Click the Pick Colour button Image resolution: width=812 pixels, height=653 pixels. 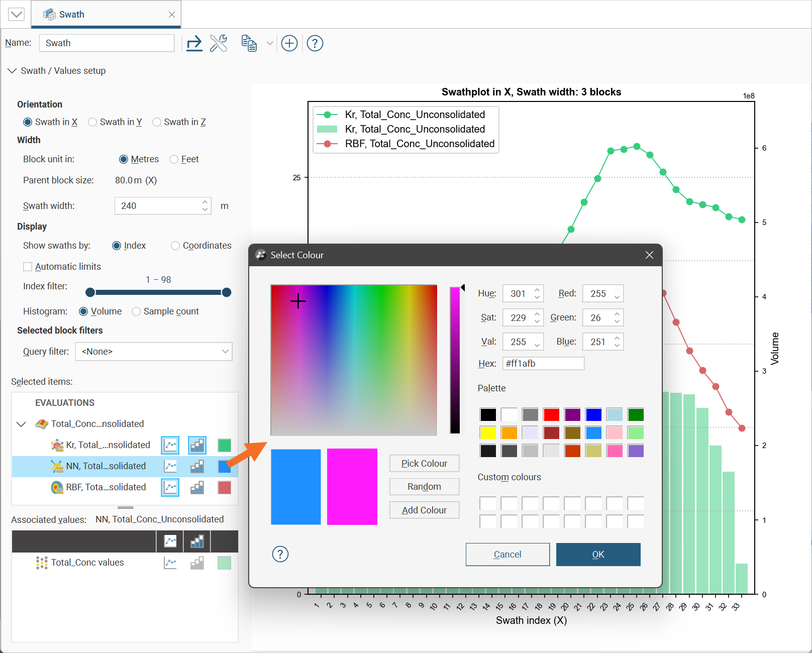(424, 464)
